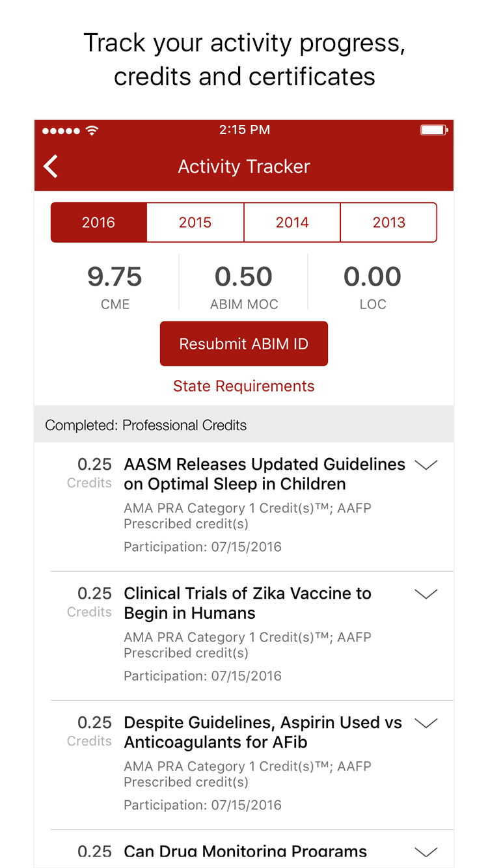Expand the Drug Monitoring Programs entry

click(426, 852)
